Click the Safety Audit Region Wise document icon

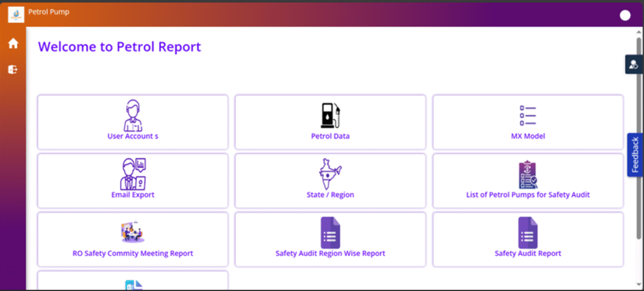click(330, 232)
